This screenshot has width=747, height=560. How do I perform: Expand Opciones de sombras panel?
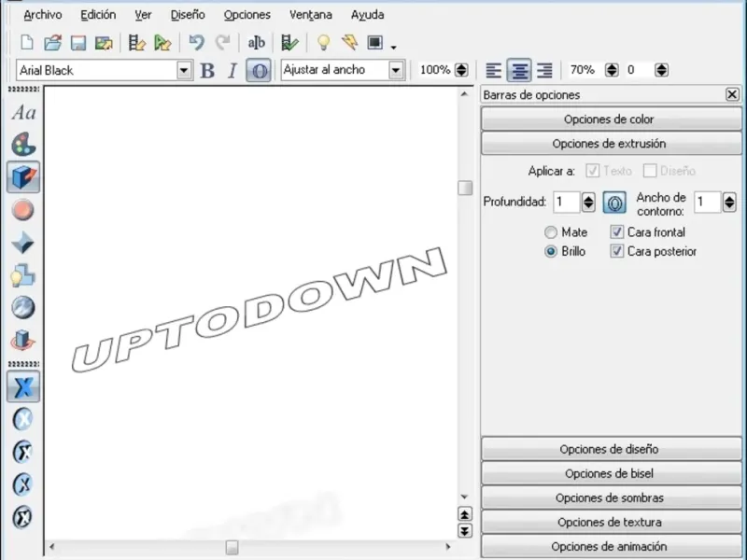point(612,497)
